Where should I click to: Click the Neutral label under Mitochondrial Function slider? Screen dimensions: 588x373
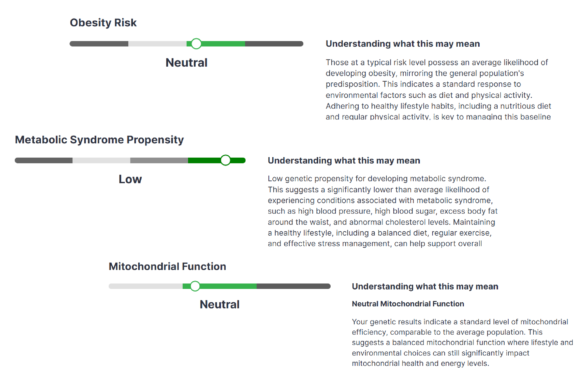click(x=220, y=304)
